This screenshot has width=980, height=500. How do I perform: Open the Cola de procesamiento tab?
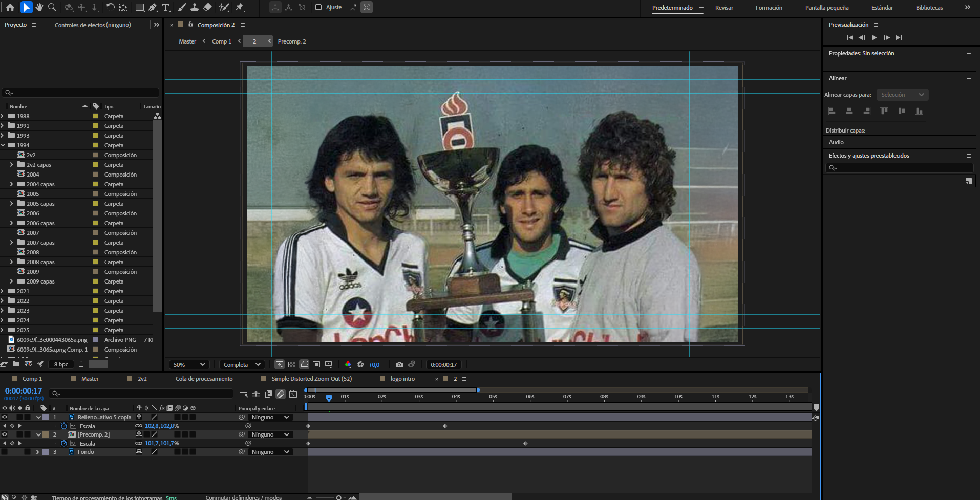204,379
